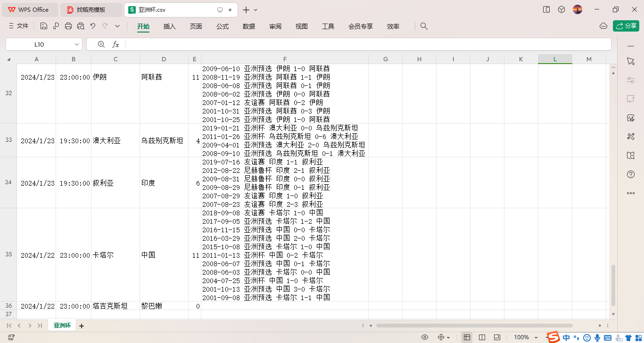Click the formula bar input field
The width and height of the screenshot is (644, 343).
tap(368, 44)
